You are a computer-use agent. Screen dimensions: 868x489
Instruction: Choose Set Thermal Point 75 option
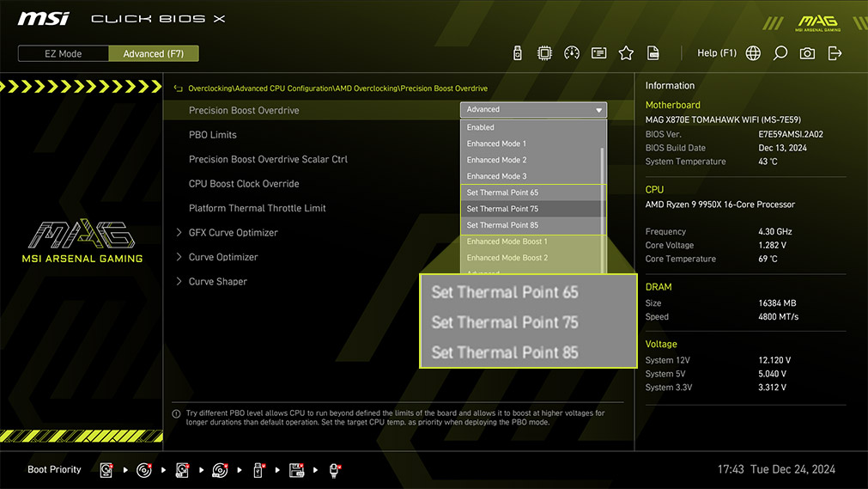[502, 209]
